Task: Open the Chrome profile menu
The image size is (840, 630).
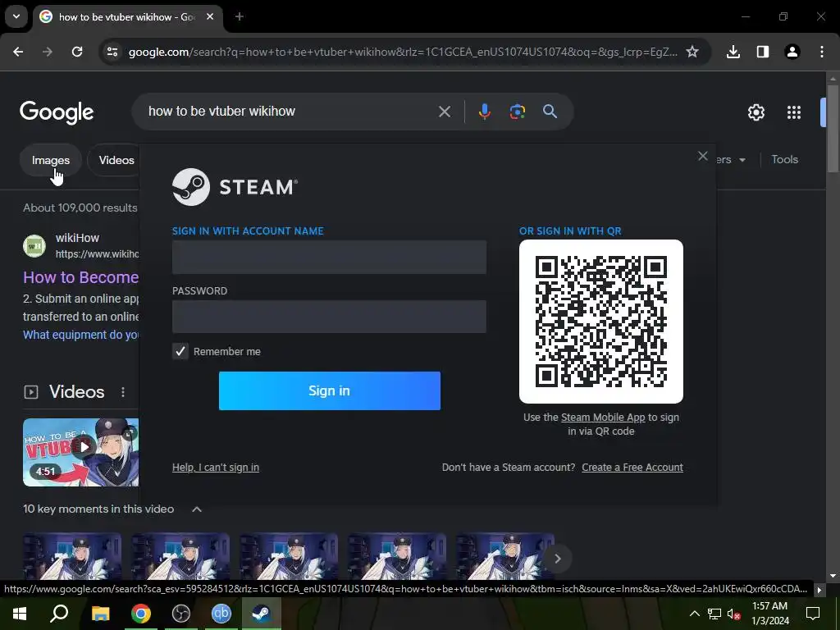Action: (792, 52)
